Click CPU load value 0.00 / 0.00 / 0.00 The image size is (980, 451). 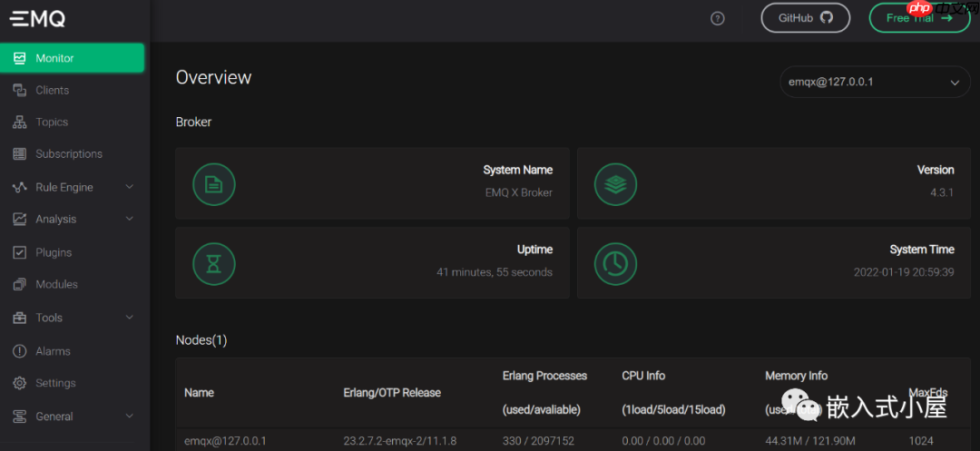tap(663, 441)
